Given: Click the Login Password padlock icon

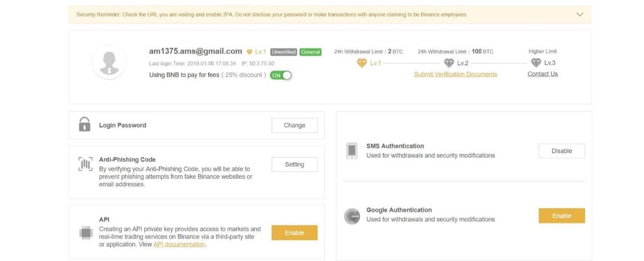Looking at the screenshot, I should [x=85, y=124].
